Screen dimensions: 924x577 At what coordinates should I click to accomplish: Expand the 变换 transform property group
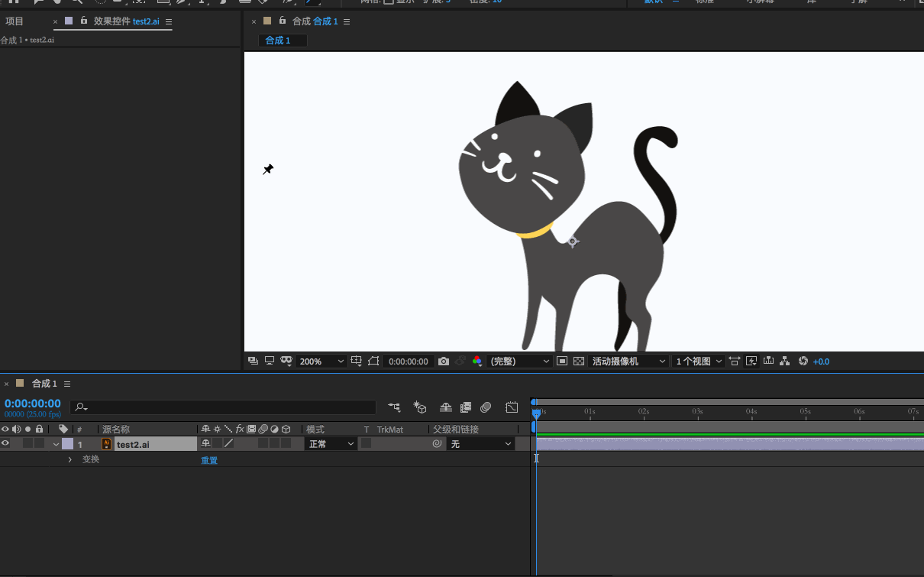tap(69, 460)
